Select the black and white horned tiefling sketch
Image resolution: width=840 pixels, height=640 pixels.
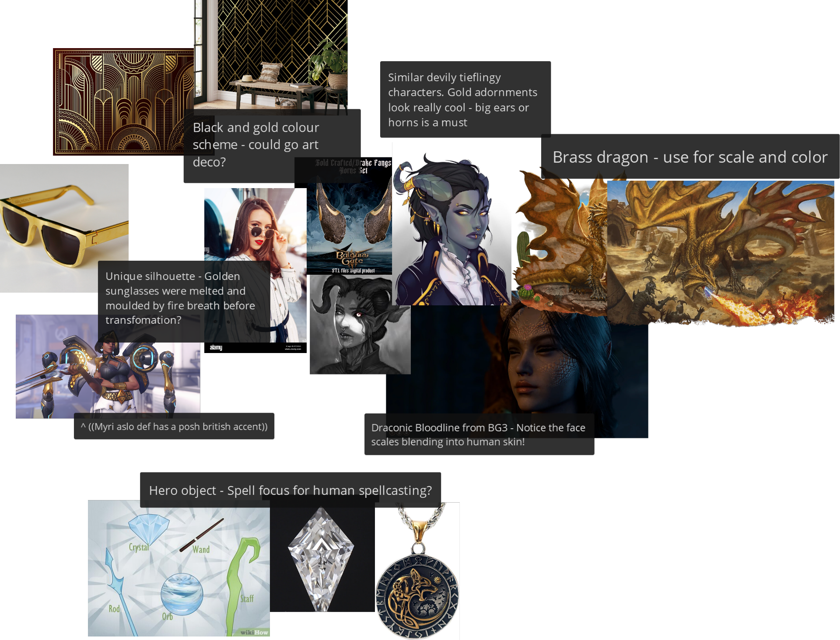[360, 324]
